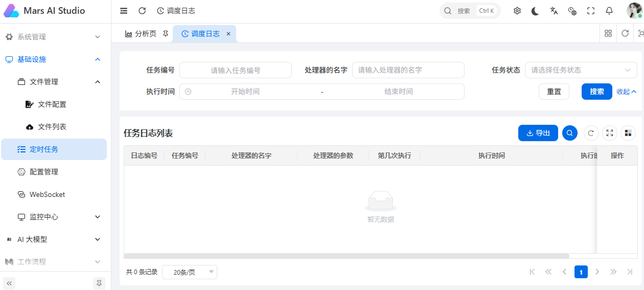644x290 pixels.
Task: Select 定时任务 in sidebar
Action: coord(54,149)
